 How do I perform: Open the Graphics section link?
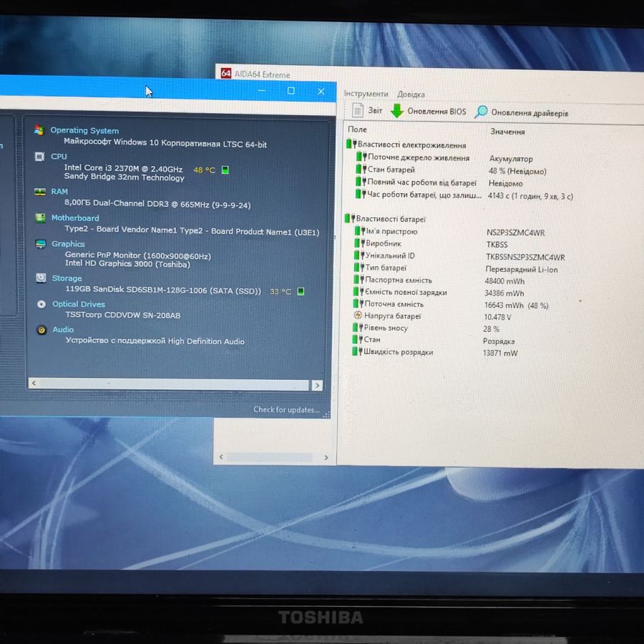coord(68,243)
